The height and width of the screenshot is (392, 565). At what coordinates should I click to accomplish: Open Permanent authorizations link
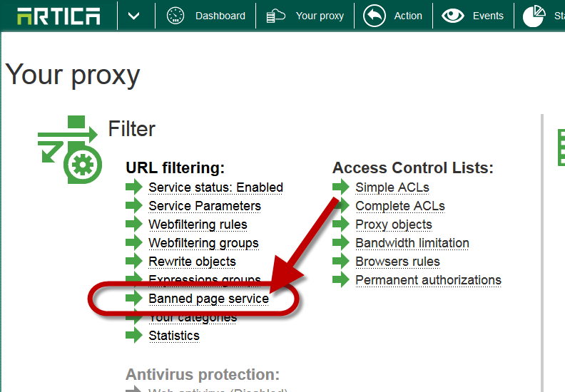click(x=428, y=280)
